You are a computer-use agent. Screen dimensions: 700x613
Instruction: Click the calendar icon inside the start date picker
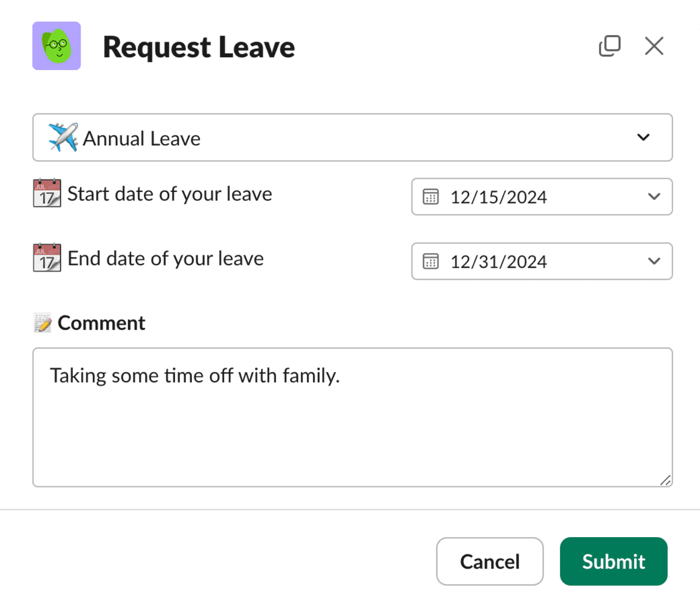pyautogui.click(x=431, y=197)
